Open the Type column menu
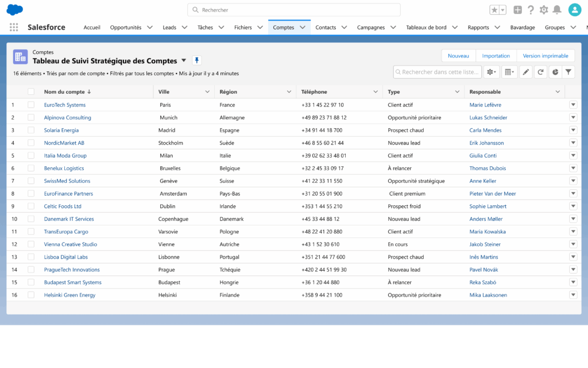The image size is (588, 368). click(457, 91)
